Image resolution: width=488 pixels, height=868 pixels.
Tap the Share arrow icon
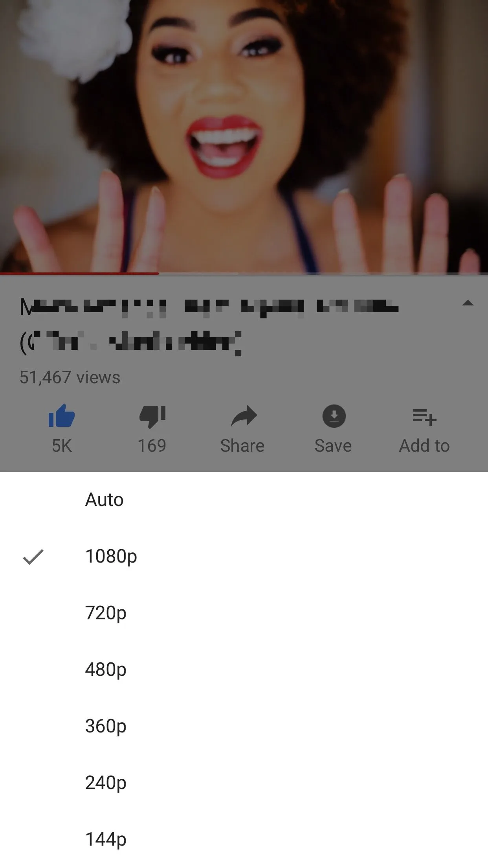tap(244, 416)
